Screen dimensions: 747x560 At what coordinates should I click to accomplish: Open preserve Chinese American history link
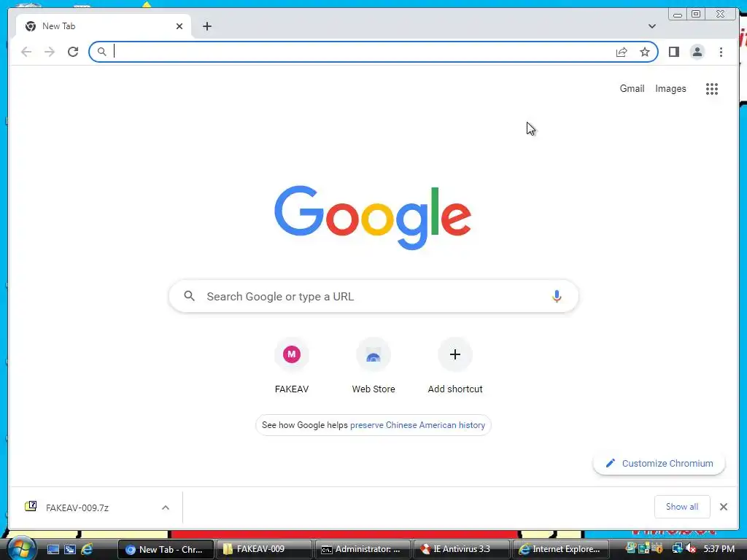417,425
